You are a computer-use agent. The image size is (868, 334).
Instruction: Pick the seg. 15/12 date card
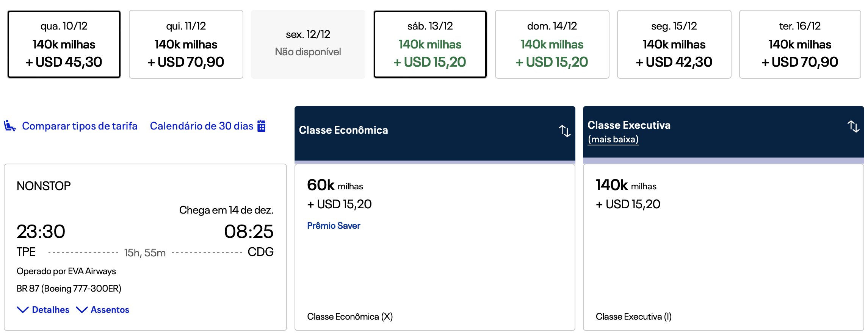(674, 44)
